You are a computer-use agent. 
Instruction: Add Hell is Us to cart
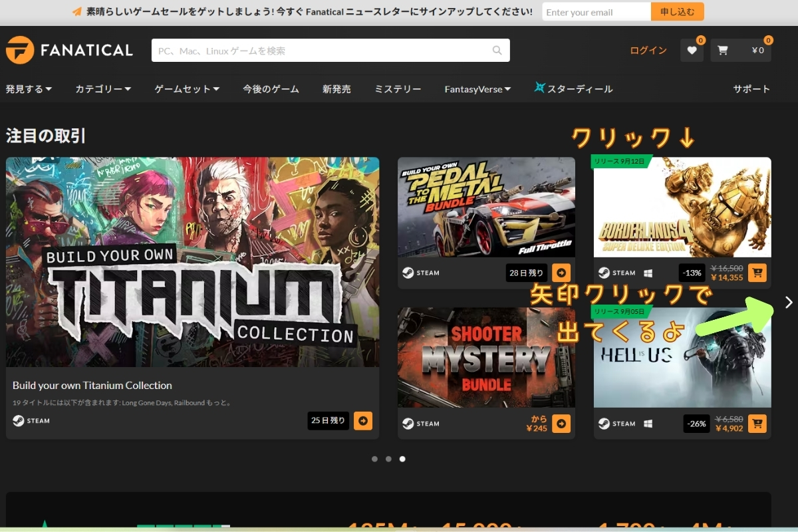(757, 424)
